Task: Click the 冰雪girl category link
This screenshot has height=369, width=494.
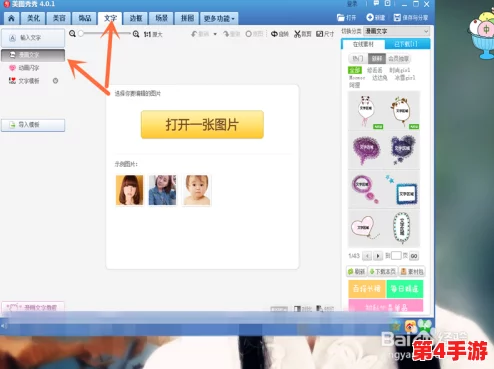Action: point(405,78)
